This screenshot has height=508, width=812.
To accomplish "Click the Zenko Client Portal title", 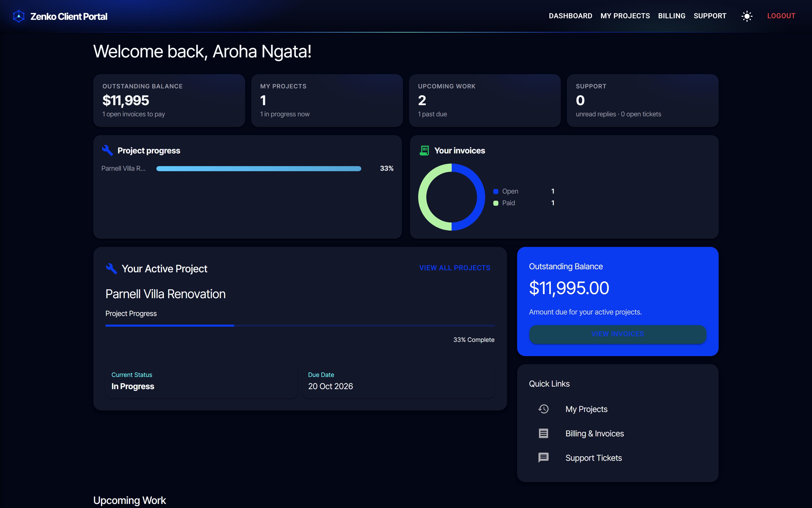I will tap(69, 17).
